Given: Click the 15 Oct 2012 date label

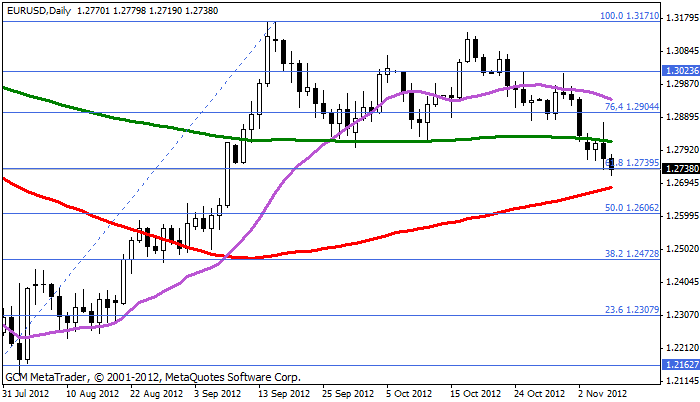Looking at the screenshot, I should coord(475,394).
